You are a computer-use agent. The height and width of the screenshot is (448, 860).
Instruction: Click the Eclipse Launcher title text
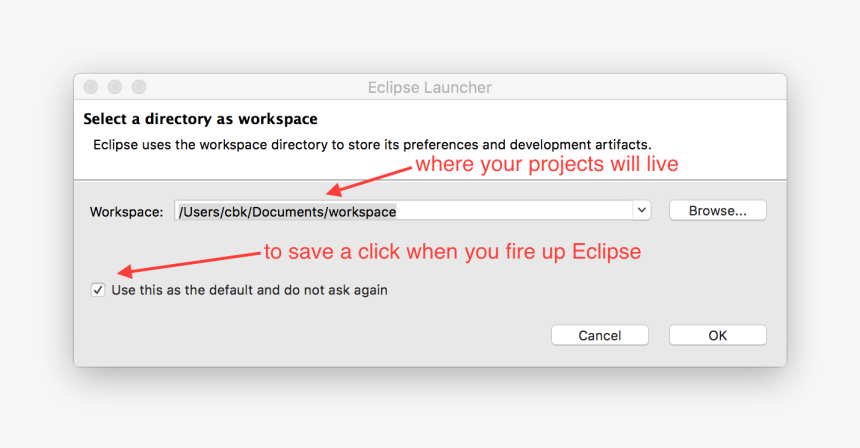[429, 88]
